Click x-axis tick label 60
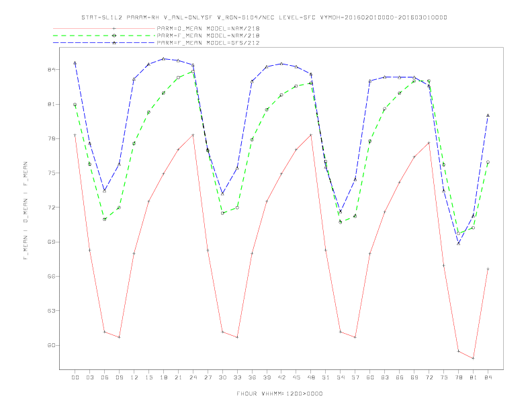Viewport: 532px width, 411px height. 370,377
